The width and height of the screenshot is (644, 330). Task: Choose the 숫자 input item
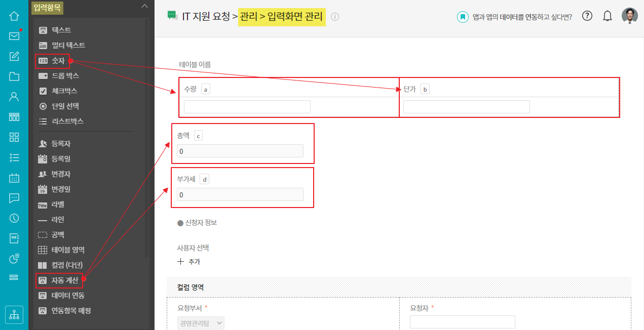pos(58,61)
